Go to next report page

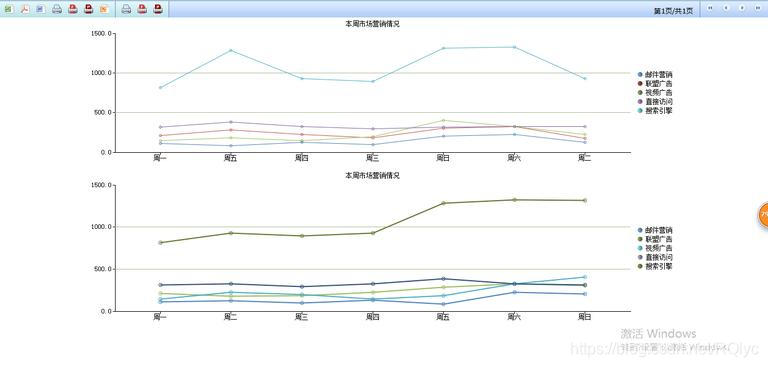click(x=742, y=8)
